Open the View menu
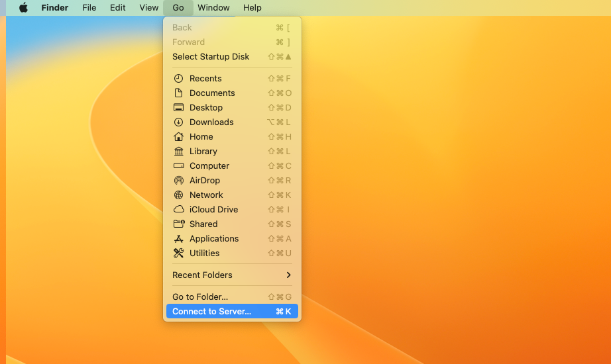611x364 pixels. 149,7
